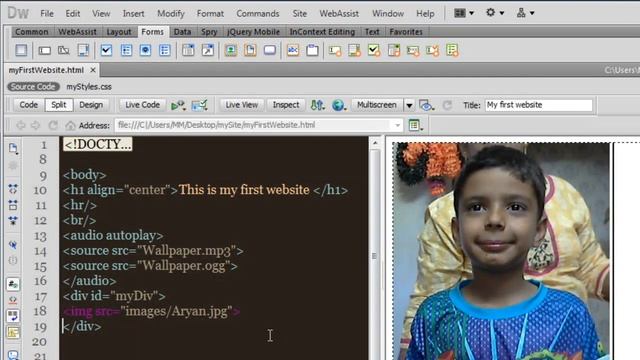Click Collapse Full Tag in coding toolbar
This screenshot has height=360, width=640.
[x=13, y=189]
